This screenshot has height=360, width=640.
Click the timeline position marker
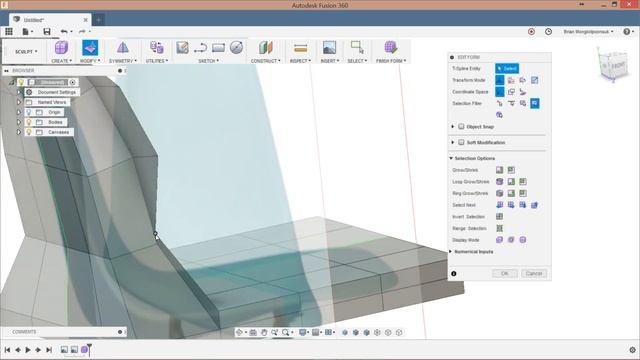(89, 349)
